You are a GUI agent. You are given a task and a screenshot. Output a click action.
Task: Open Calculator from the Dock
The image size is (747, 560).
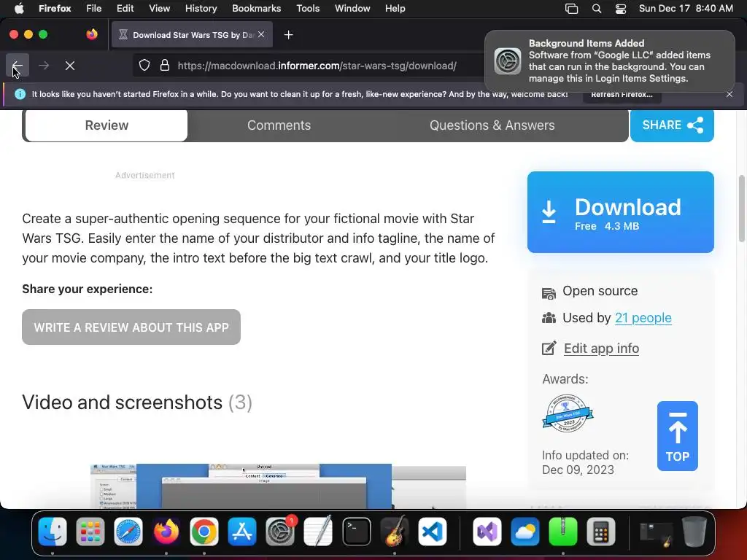(601, 532)
